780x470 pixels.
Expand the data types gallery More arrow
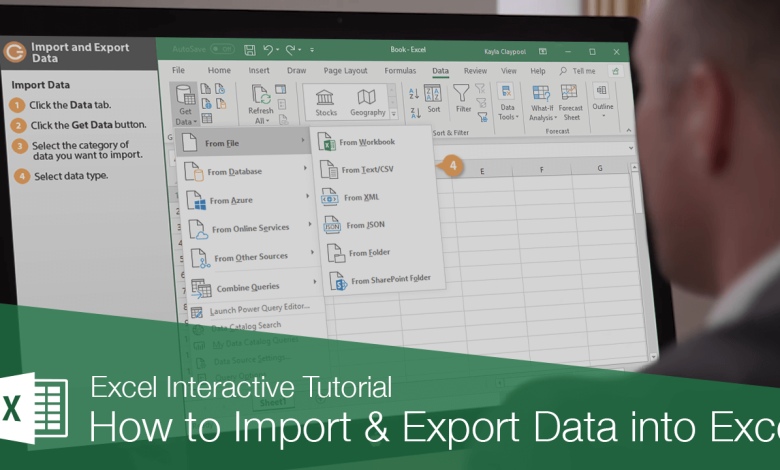pos(393,114)
